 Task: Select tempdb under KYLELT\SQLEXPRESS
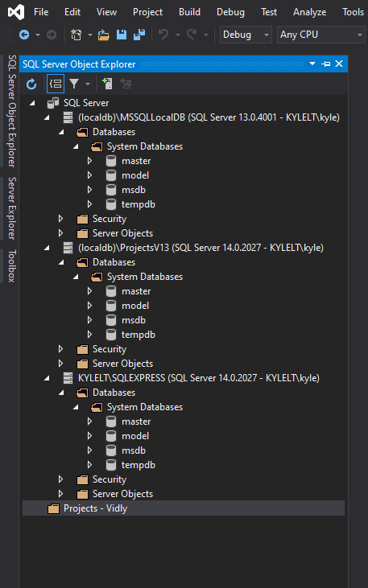pyautogui.click(x=139, y=465)
